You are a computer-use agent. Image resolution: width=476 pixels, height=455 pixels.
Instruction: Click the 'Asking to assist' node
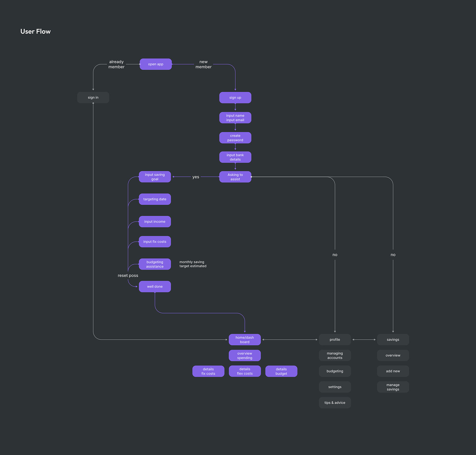coord(235,177)
